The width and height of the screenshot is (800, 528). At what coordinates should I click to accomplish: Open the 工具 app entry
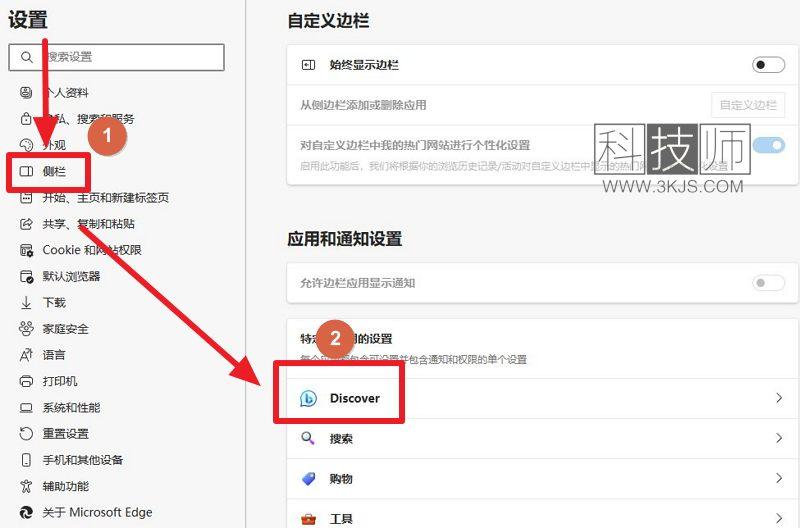542,514
